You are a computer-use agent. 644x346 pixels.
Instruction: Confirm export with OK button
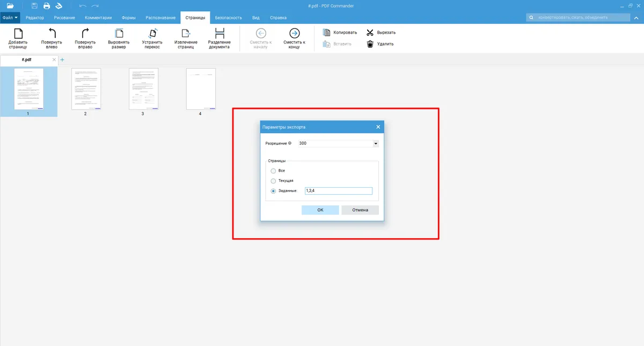(320, 210)
